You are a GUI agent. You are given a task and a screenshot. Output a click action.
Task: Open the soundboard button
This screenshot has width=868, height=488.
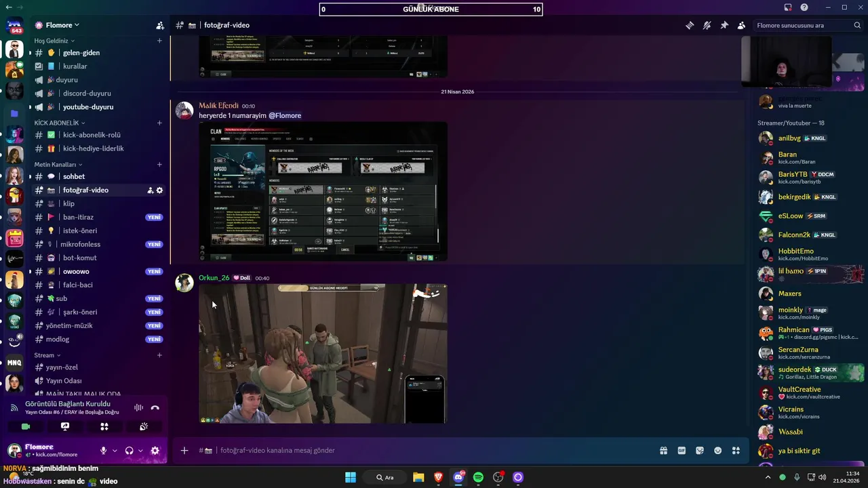point(144,426)
